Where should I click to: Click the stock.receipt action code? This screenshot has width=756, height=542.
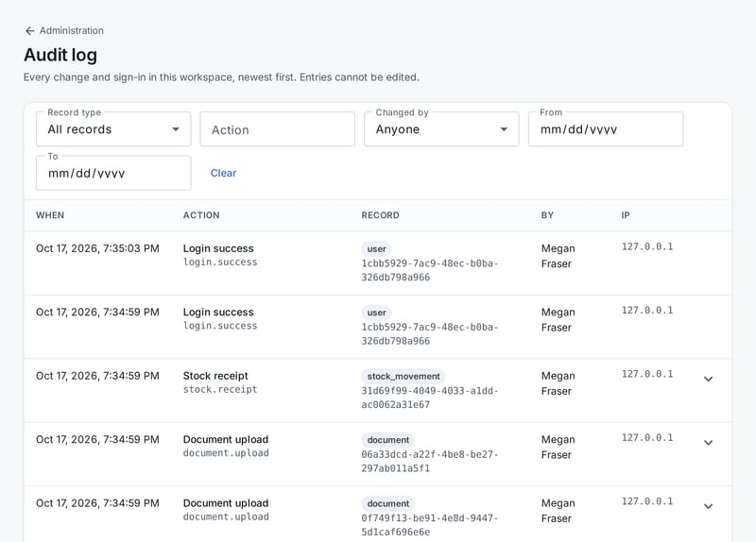coord(220,389)
